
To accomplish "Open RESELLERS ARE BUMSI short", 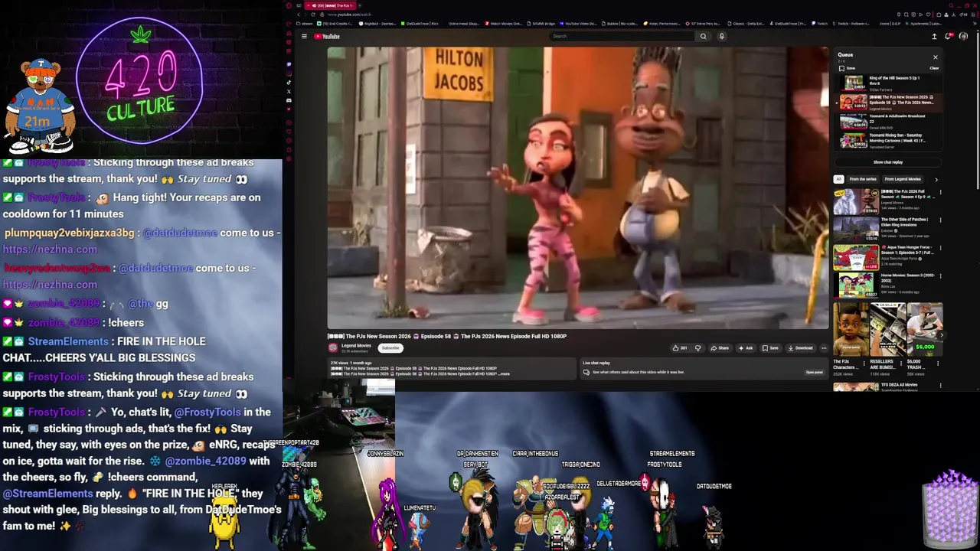I will pyautogui.click(x=887, y=339).
